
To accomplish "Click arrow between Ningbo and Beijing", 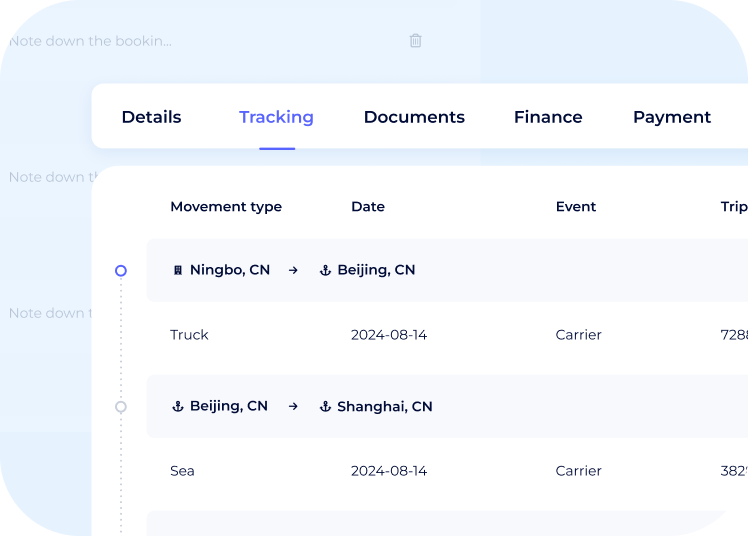I will click(293, 270).
